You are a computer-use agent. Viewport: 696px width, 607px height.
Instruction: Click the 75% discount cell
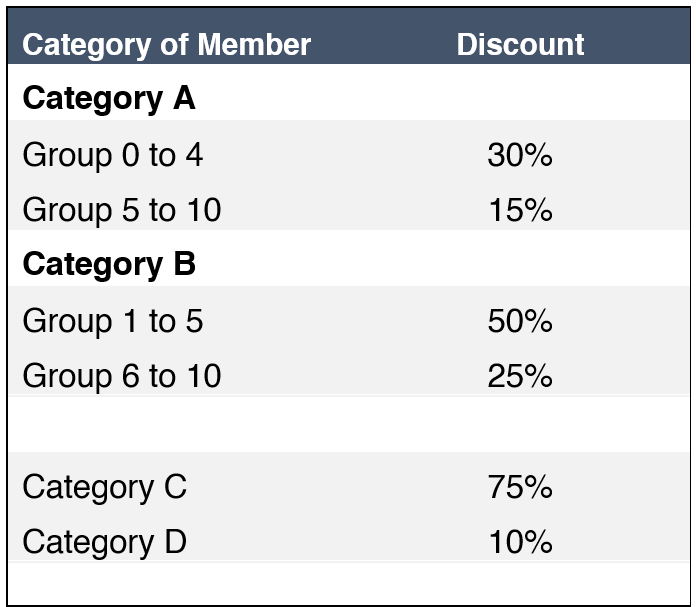pyautogui.click(x=520, y=487)
